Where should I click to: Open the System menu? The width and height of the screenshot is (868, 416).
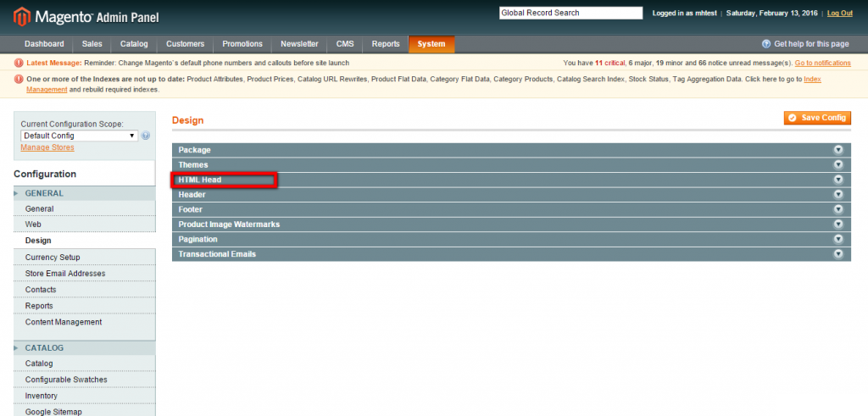(431, 44)
